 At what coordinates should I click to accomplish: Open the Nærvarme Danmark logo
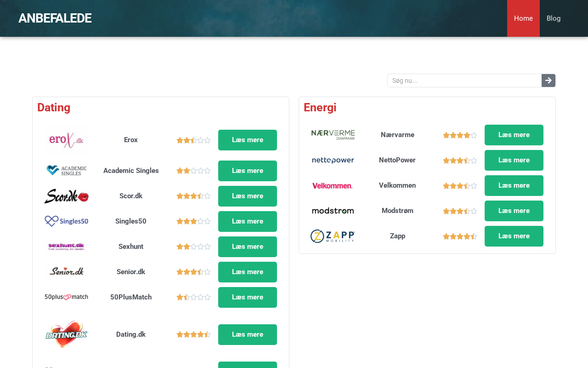pyautogui.click(x=333, y=135)
